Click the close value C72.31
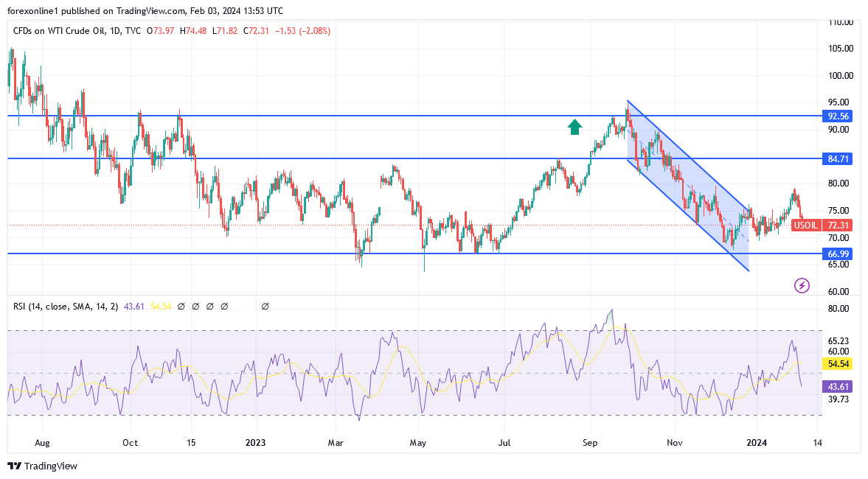 (x=257, y=31)
